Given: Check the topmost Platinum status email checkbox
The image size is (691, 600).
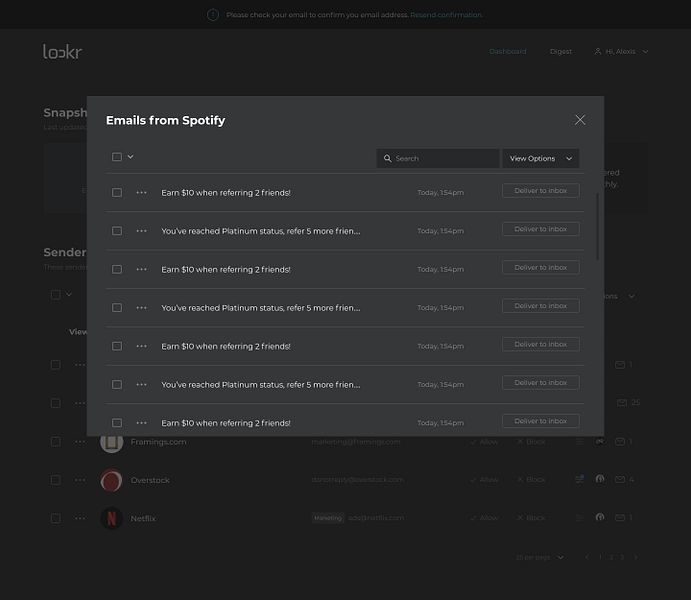Looking at the screenshot, I should [x=117, y=231].
